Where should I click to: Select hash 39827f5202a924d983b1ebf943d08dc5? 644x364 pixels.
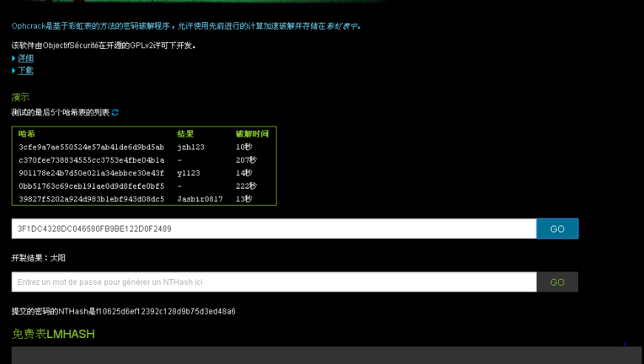[91, 199]
